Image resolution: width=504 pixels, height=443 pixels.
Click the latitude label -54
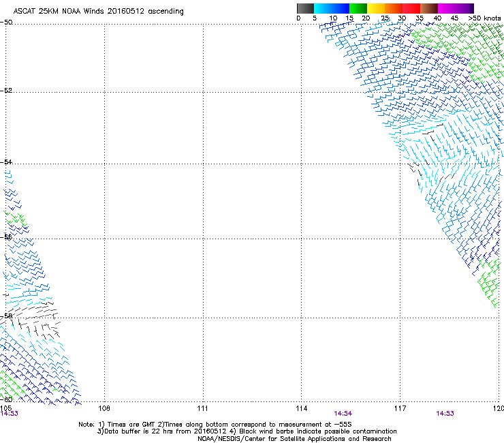(6, 162)
